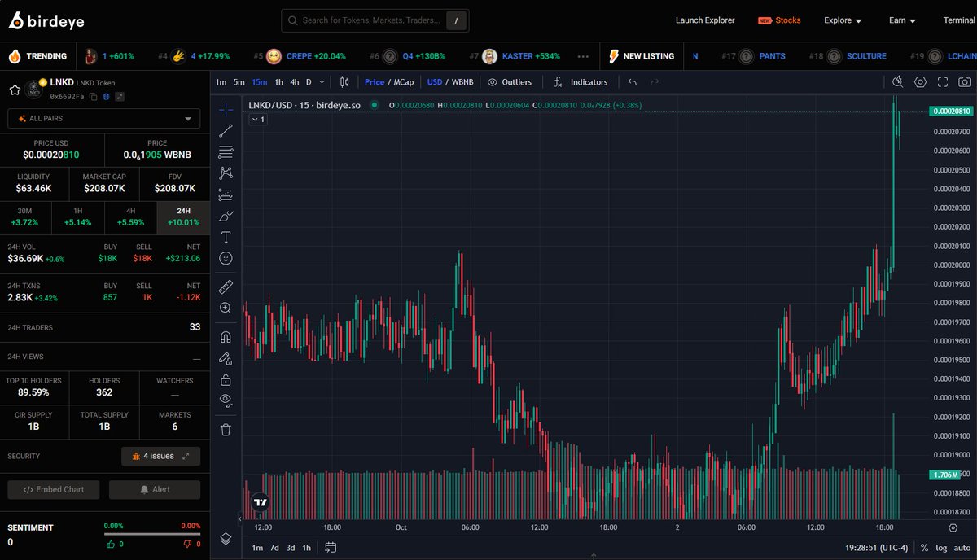Select the crosshair cursor tool
Viewport: 977px width, 560px height.
click(226, 109)
